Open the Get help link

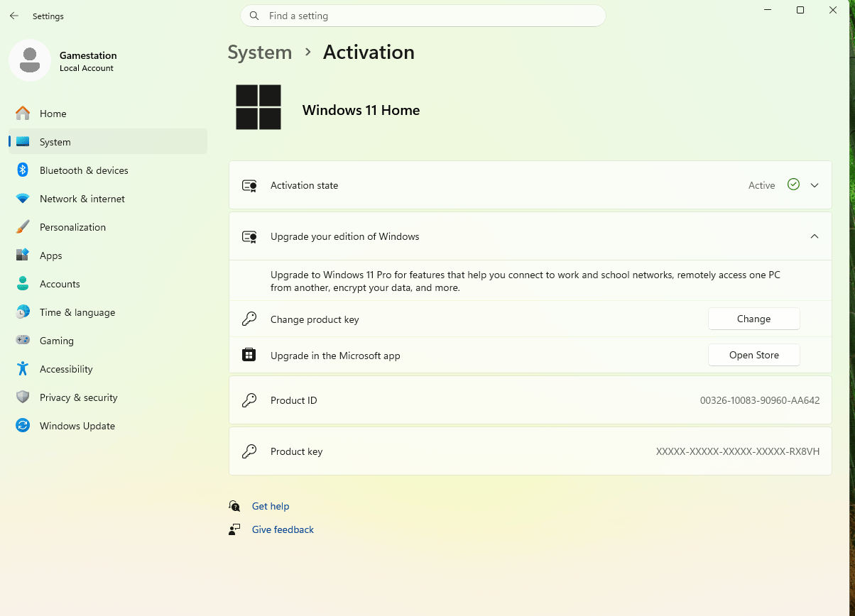coord(271,506)
